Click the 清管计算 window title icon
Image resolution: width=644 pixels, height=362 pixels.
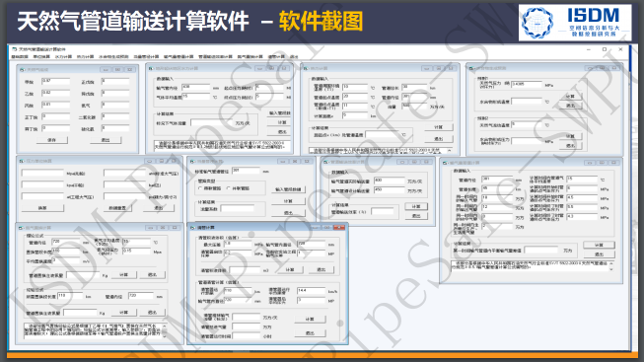click(193, 227)
